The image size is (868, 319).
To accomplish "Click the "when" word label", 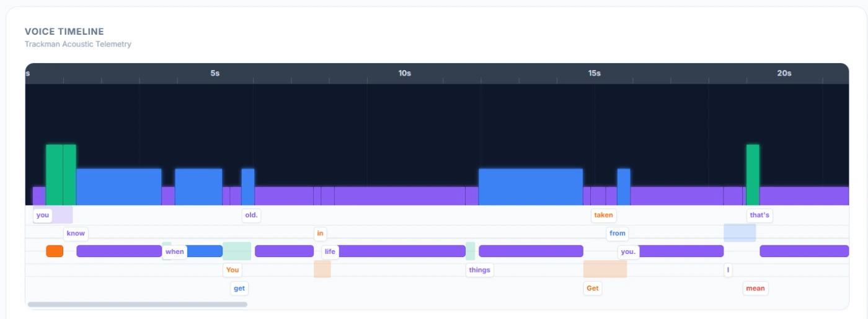I will click(x=175, y=251).
